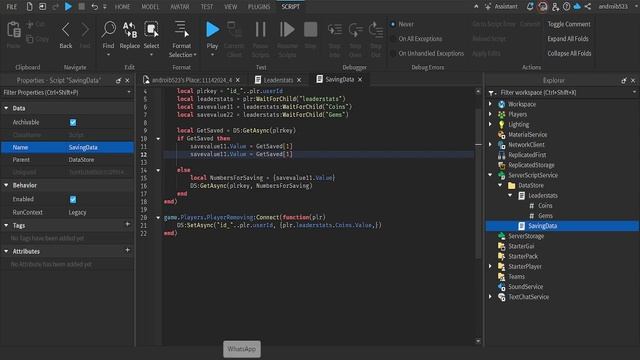Viewport: 640px width, 360px height.
Task: Click Step Into debugger icon
Action: pyautogui.click(x=335, y=30)
